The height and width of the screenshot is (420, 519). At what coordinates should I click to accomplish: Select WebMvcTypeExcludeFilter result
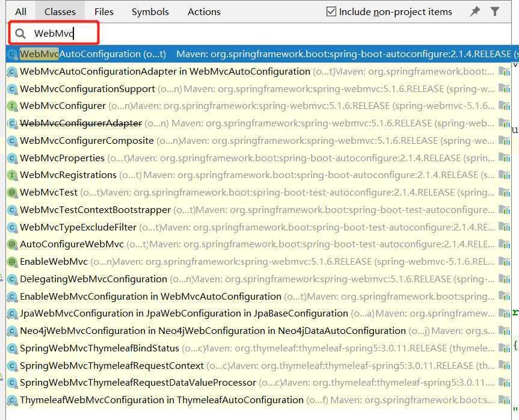point(259,227)
